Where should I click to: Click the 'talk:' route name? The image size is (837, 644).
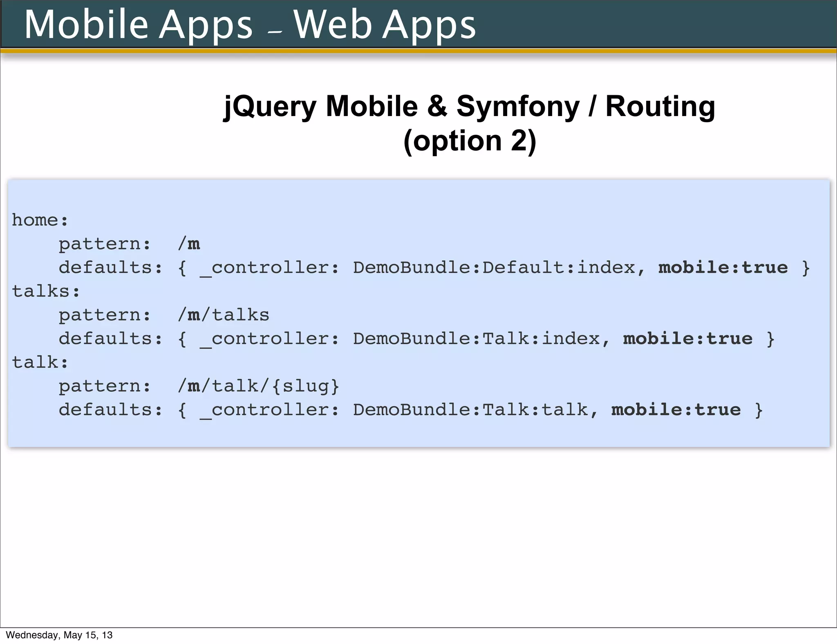[x=40, y=362]
